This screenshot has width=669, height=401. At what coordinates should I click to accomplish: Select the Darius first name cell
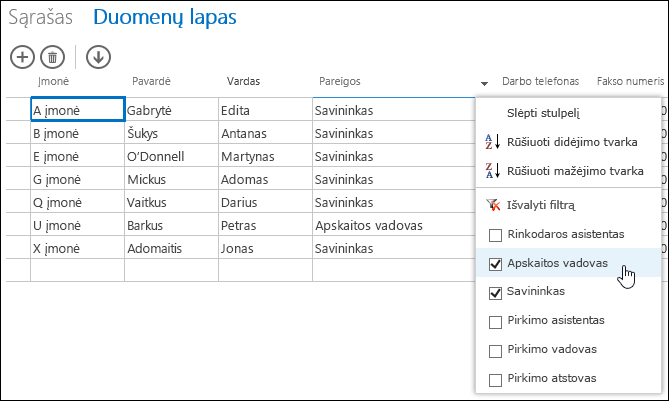click(265, 201)
